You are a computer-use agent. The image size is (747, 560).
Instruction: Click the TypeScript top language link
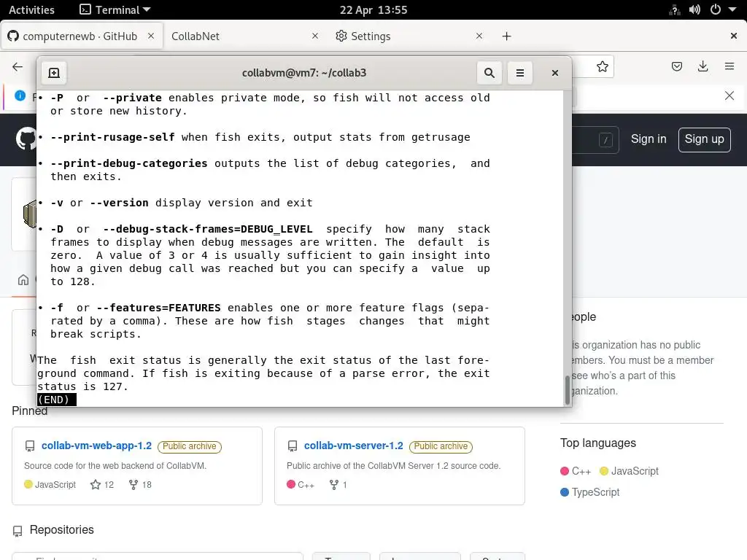point(589,492)
